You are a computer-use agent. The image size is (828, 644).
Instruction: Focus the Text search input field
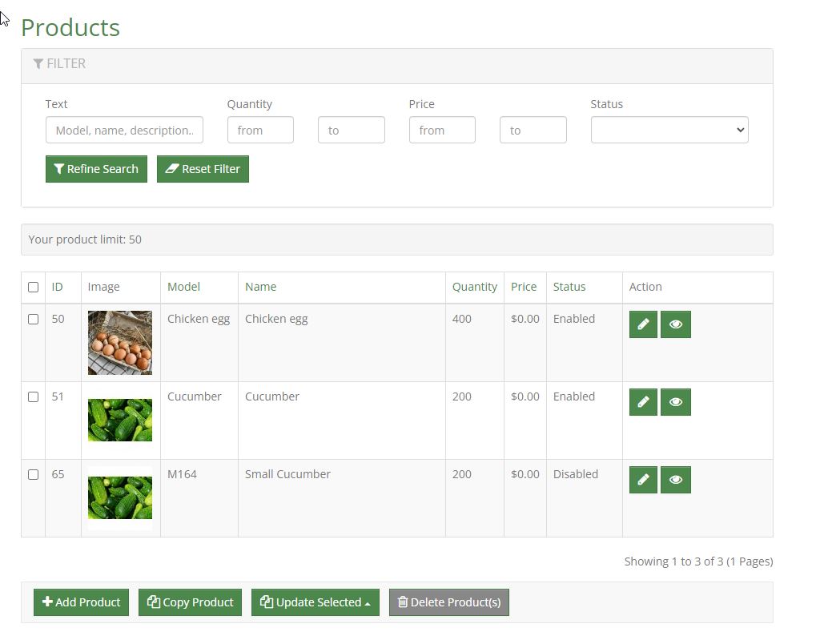124,130
